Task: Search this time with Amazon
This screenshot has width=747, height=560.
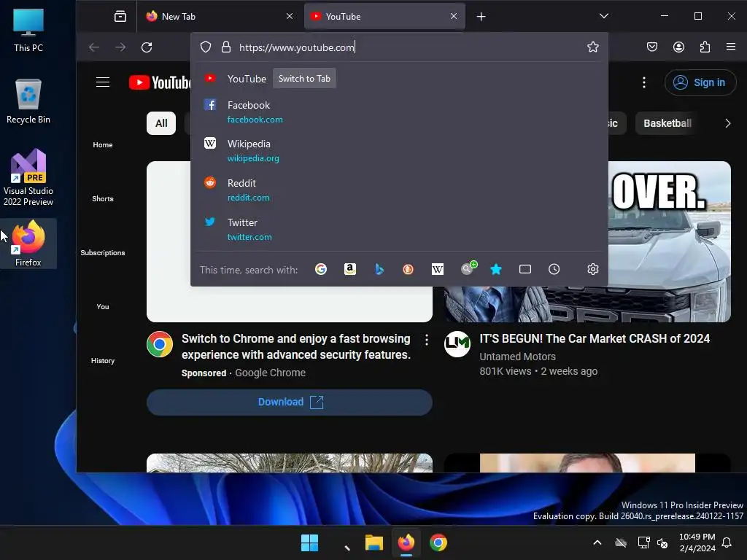Action: pyautogui.click(x=350, y=270)
